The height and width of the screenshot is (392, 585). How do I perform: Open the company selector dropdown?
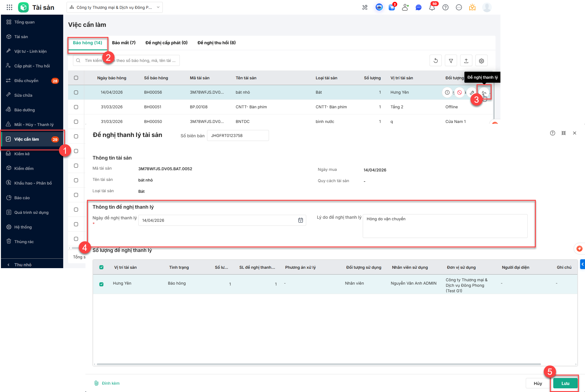coord(114,7)
